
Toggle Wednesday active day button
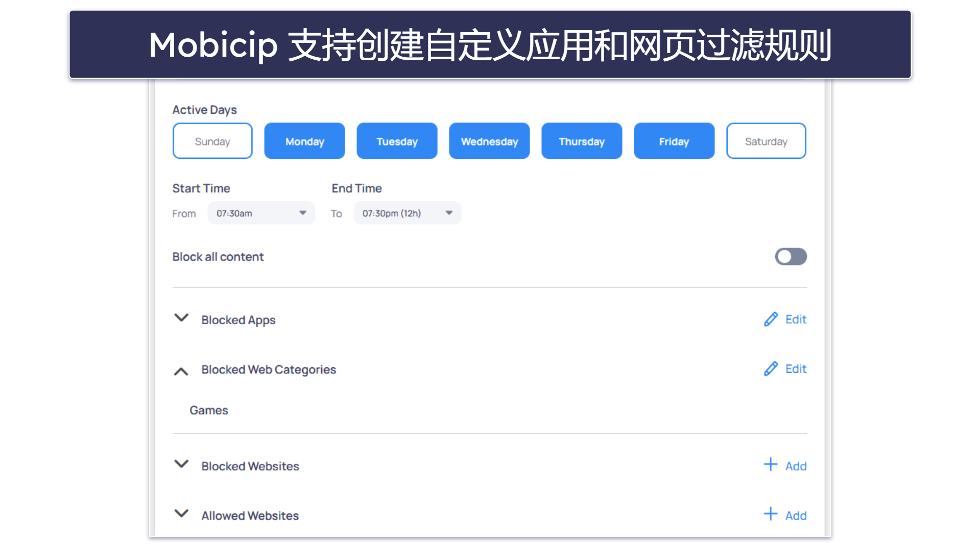tap(489, 141)
